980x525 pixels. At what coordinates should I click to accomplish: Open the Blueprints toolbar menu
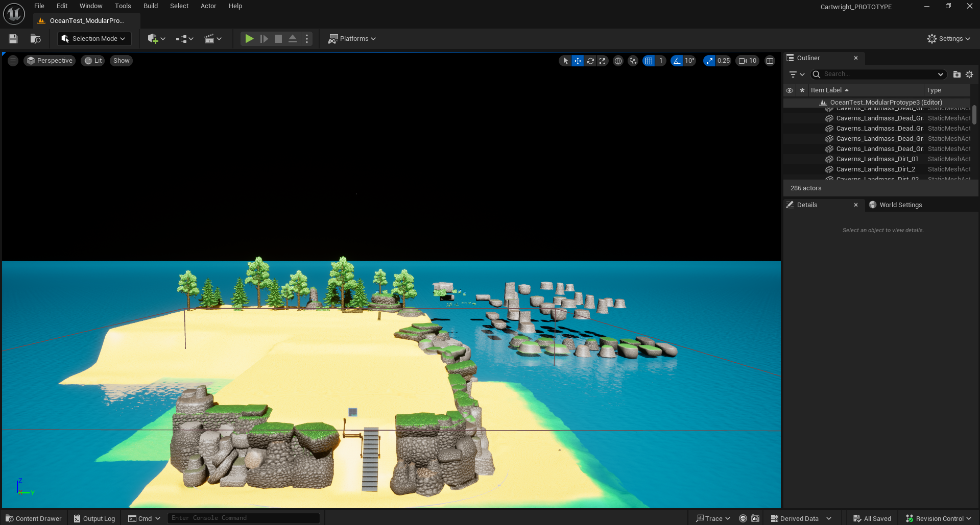184,39
